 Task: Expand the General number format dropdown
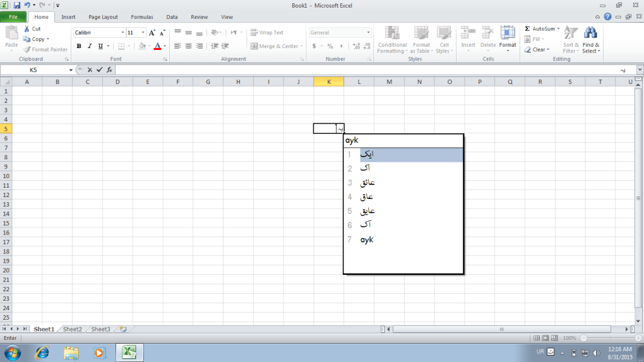368,33
